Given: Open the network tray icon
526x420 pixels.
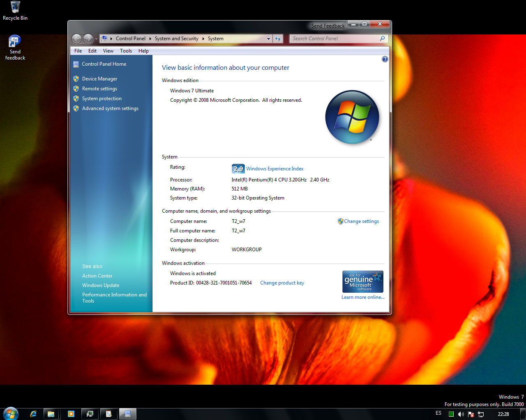Looking at the screenshot, I should coord(481,414).
